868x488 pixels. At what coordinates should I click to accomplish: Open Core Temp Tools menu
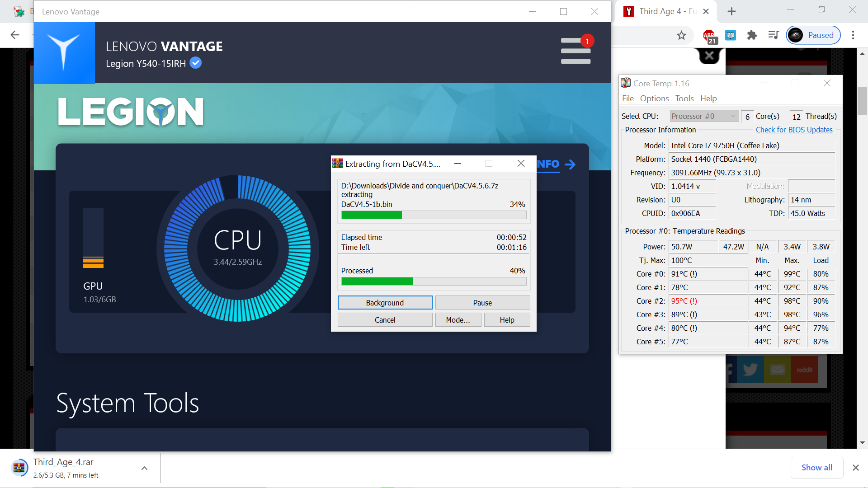coord(684,99)
